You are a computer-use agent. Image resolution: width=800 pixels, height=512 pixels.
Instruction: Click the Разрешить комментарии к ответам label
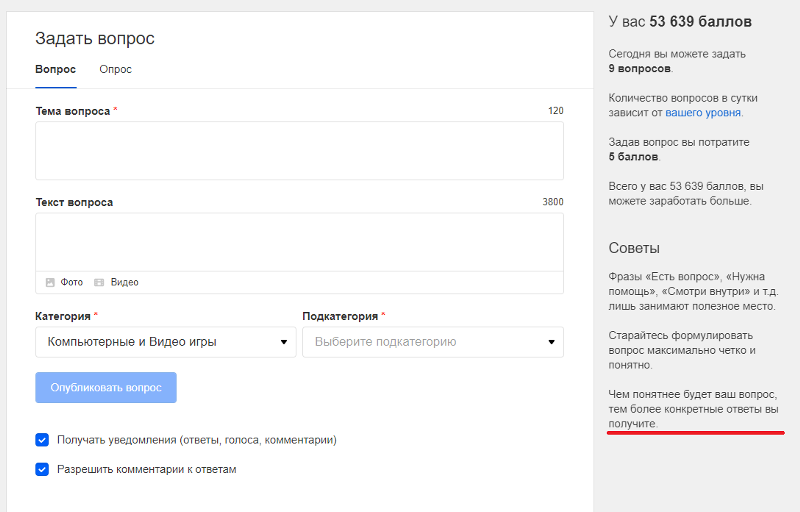(146, 468)
